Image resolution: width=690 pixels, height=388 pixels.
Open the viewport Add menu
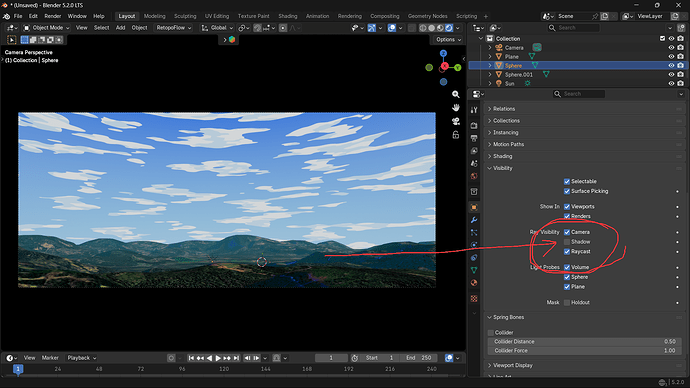click(121, 28)
